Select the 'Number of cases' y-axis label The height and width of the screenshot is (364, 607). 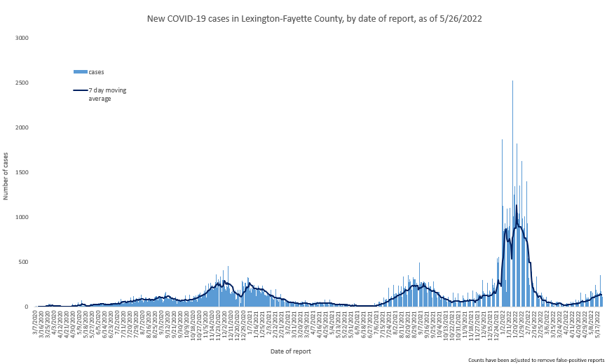click(6, 176)
